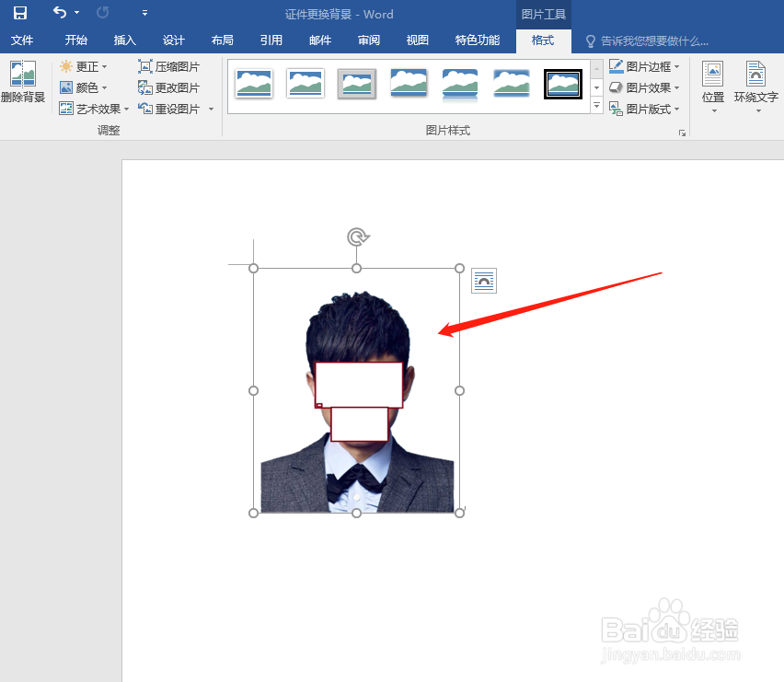Click the bottom-middle resize handle of the picture
This screenshot has width=784, height=682.
(x=356, y=513)
